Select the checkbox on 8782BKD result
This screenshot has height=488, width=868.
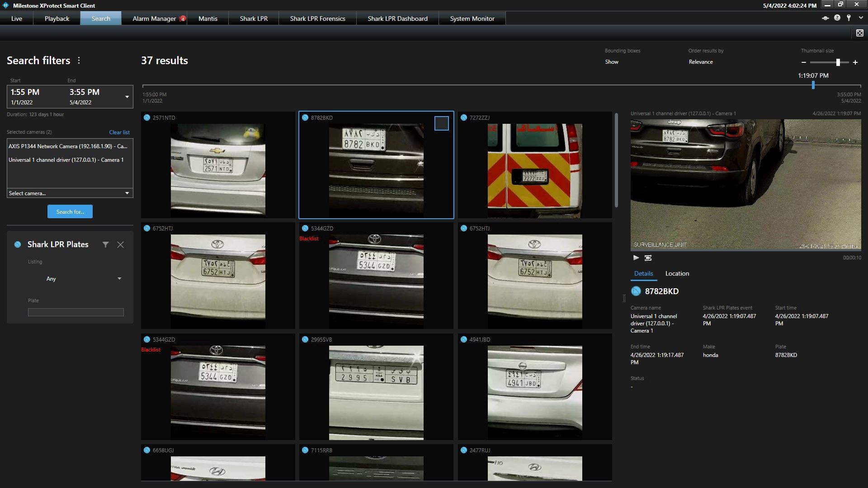click(441, 123)
